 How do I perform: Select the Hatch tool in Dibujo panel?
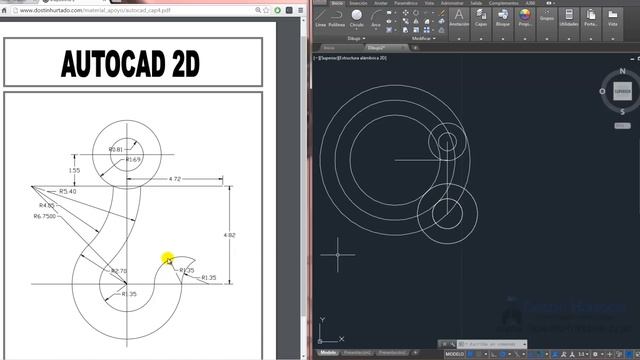point(389,30)
